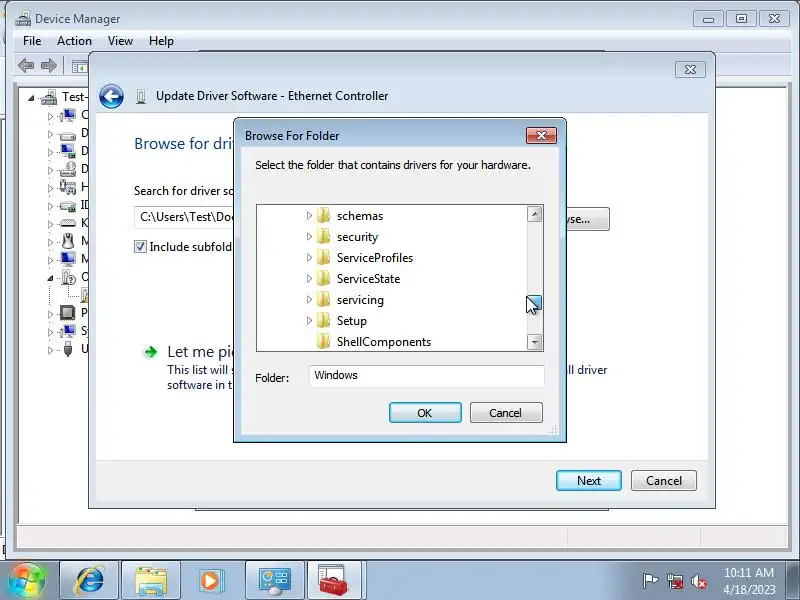This screenshot has width=800, height=600.
Task: Expand the ServiceState folder
Action: point(309,279)
